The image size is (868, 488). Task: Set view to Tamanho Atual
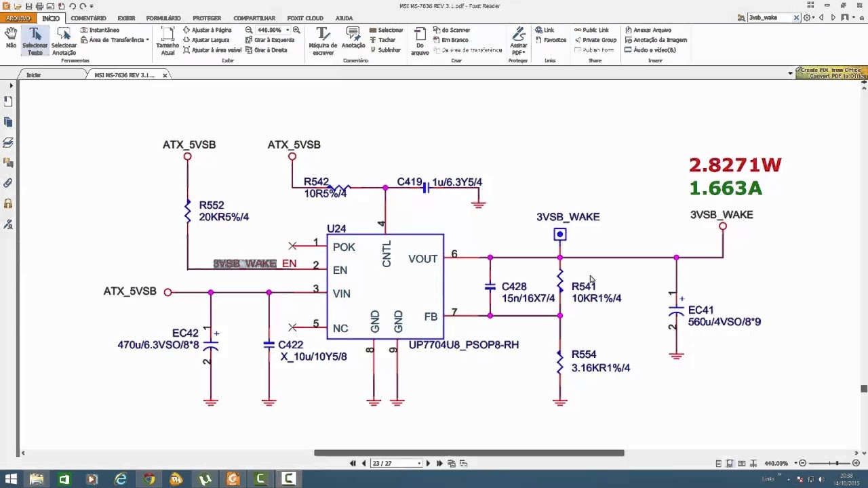[167, 41]
